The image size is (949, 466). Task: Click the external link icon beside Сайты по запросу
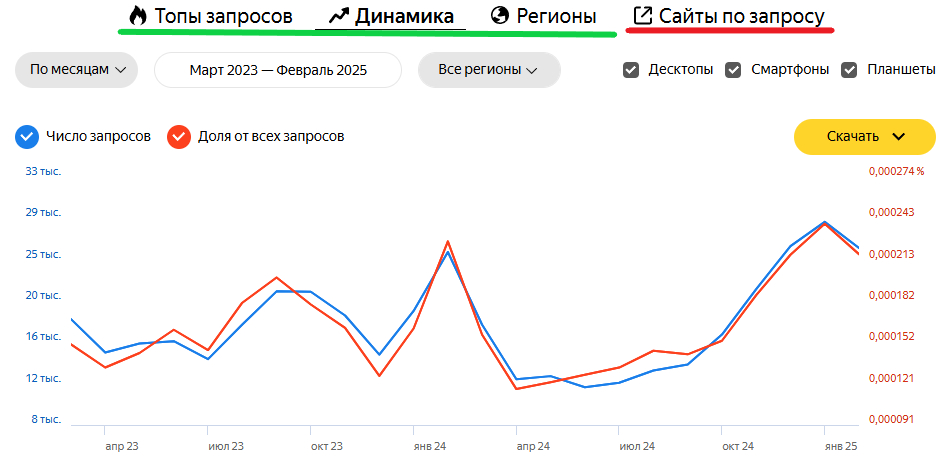(x=643, y=17)
